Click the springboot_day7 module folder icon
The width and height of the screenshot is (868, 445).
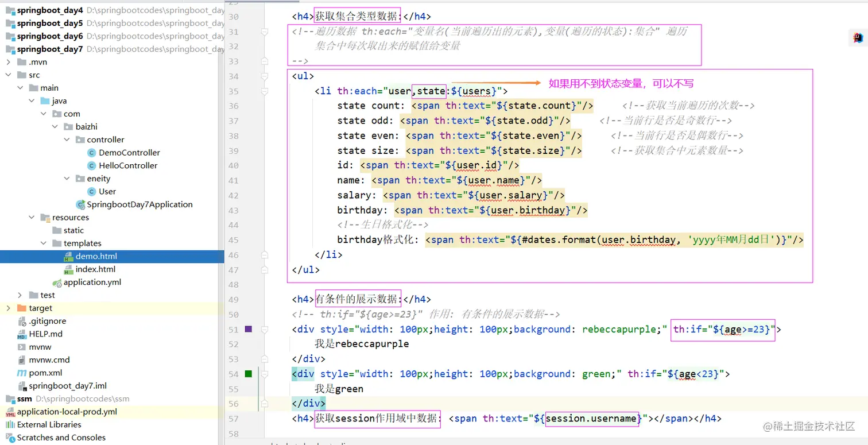pyautogui.click(x=10, y=49)
